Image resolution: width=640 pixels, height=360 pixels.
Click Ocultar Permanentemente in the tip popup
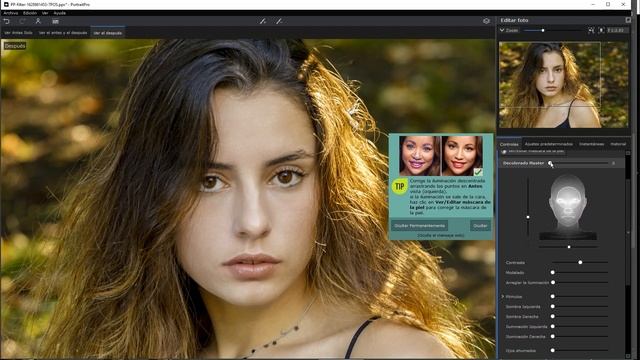pos(419,225)
